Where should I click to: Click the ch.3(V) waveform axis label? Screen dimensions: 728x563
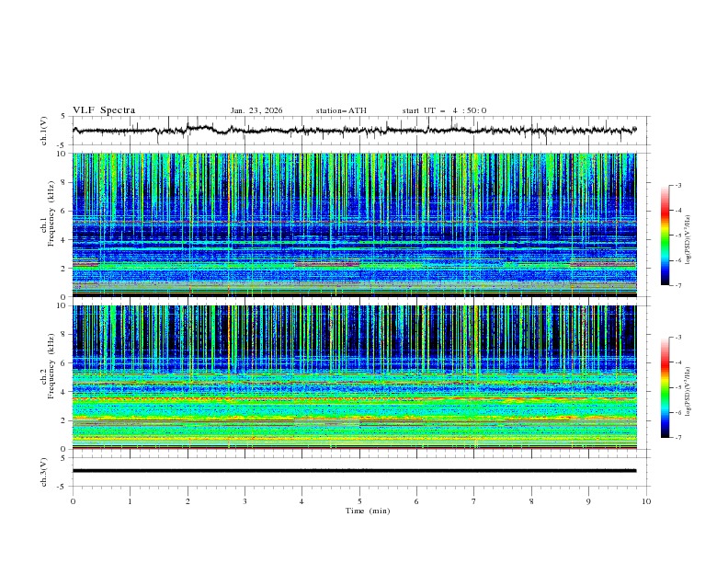coord(45,471)
